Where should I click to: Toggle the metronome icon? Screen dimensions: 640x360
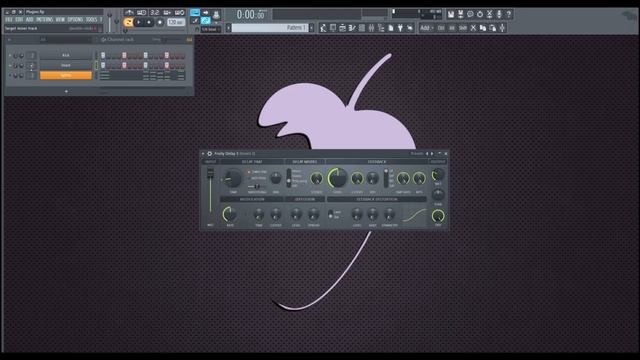pos(129,13)
